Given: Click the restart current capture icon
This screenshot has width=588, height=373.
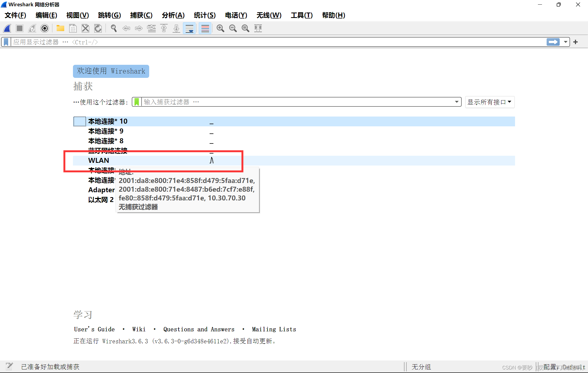Looking at the screenshot, I should pyautogui.click(x=32, y=28).
